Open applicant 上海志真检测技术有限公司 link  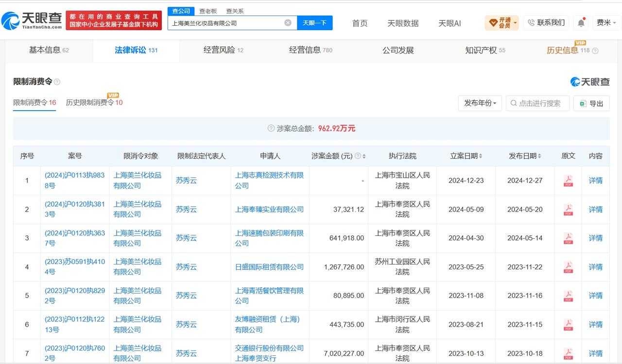click(270, 181)
